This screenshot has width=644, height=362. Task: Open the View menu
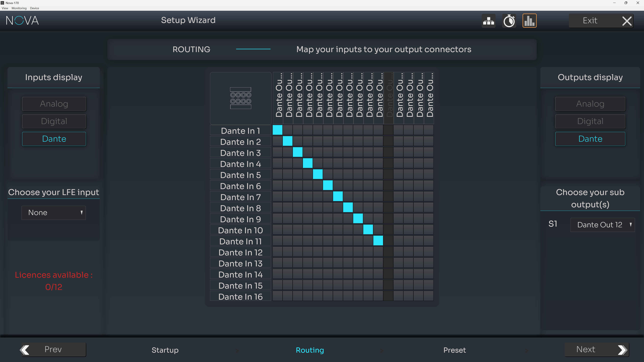(x=5, y=8)
